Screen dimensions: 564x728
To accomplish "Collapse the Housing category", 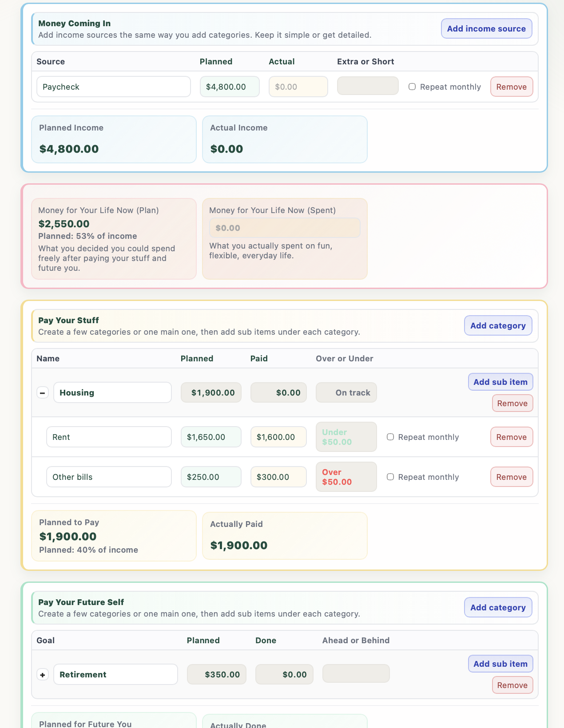I will [x=43, y=392].
